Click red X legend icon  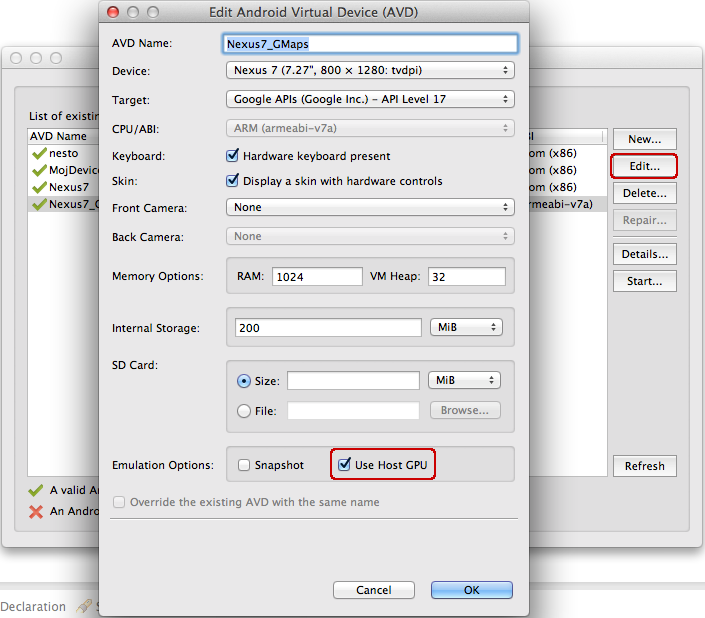click(36, 511)
